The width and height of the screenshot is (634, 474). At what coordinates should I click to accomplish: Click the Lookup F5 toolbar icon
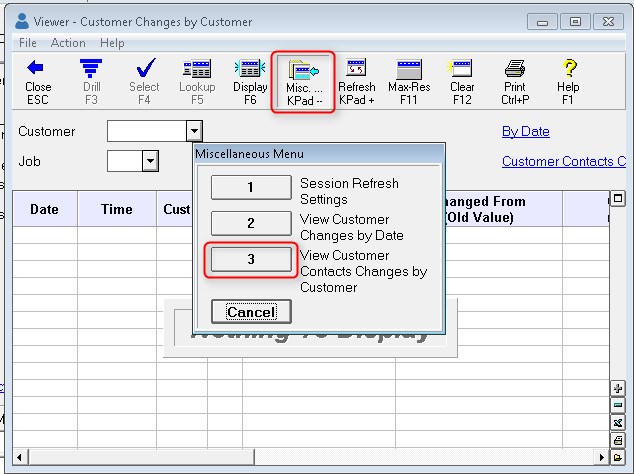click(x=197, y=70)
